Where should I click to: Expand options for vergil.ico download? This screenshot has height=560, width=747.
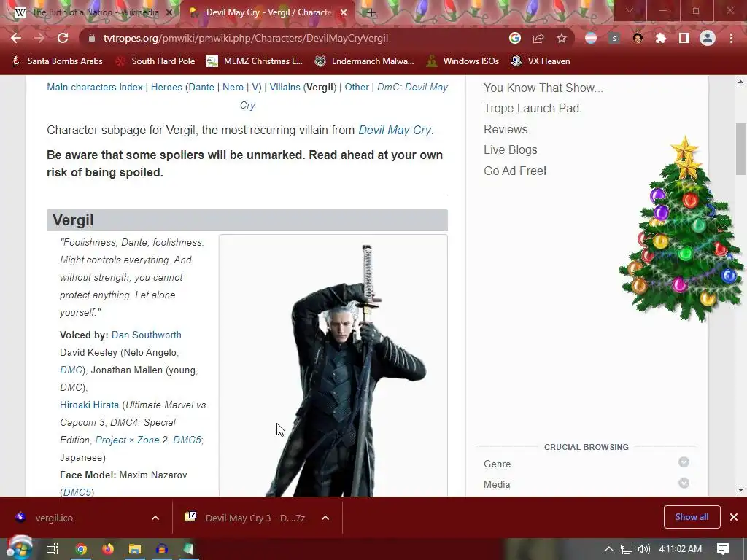(155, 518)
